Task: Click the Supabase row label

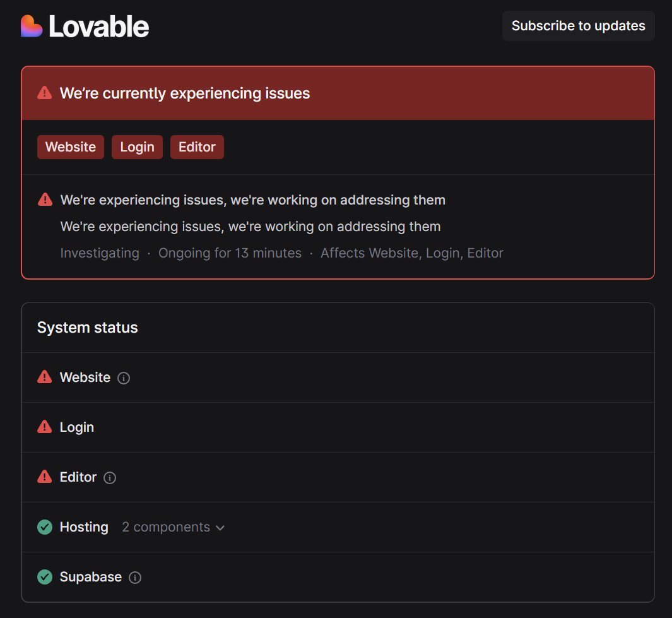Action: point(91,577)
